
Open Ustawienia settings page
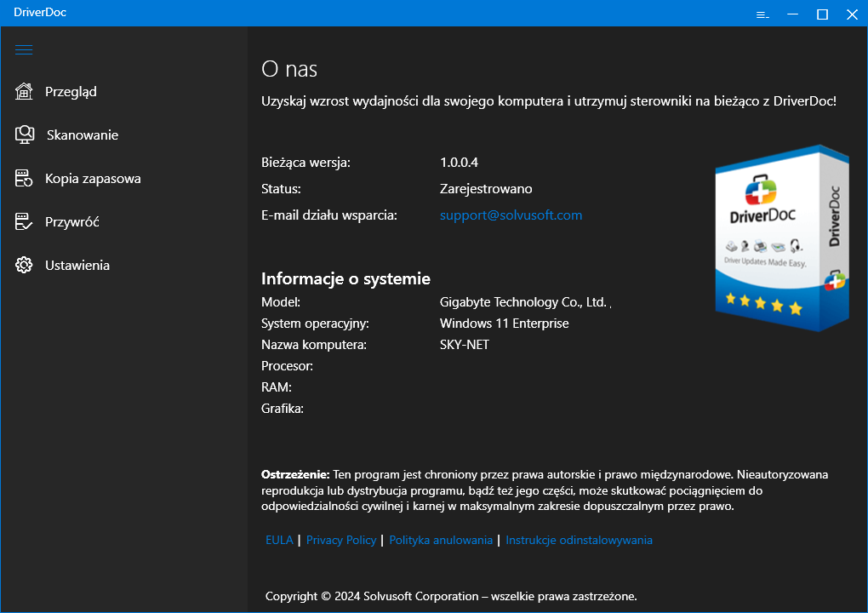tap(77, 266)
